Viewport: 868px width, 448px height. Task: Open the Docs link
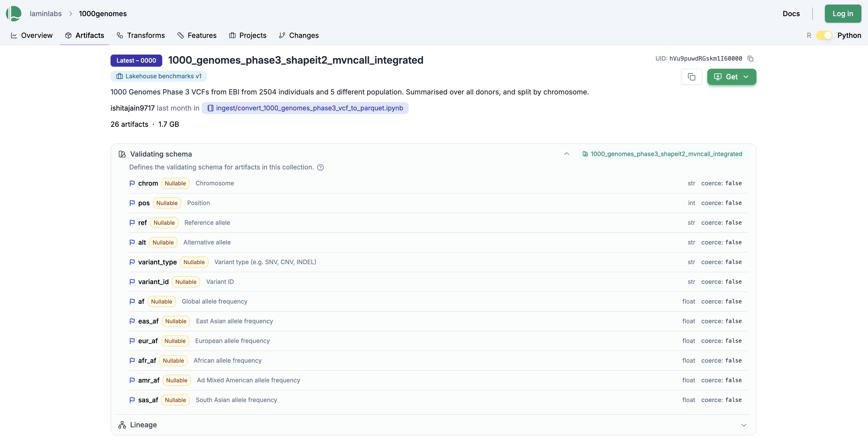click(791, 13)
